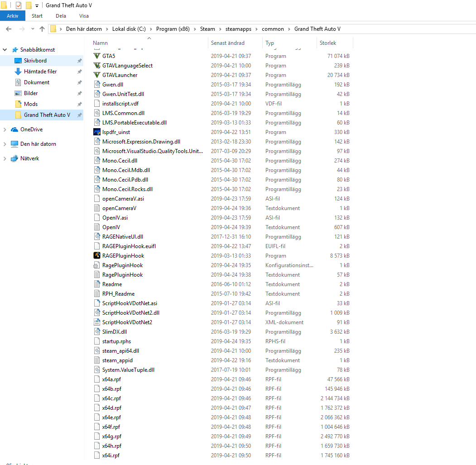Collapse the Snabbåtkomst tree section
The width and height of the screenshot is (476, 465).
[5, 50]
